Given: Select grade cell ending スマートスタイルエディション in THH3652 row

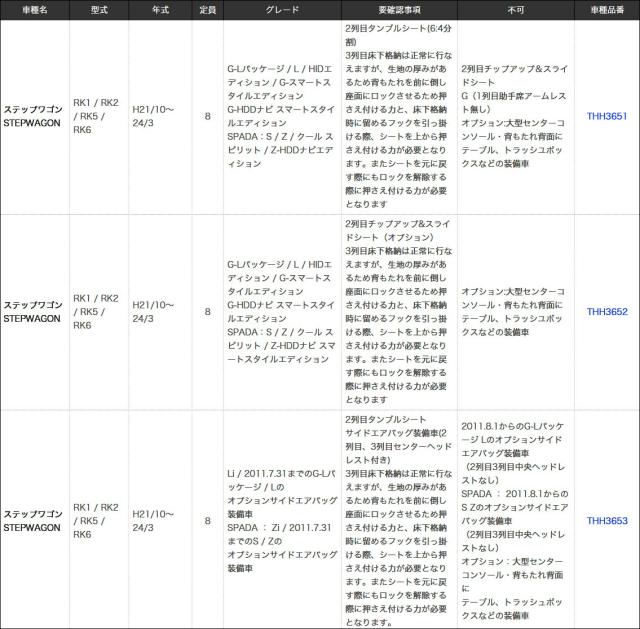Looking at the screenshot, I should tap(281, 312).
